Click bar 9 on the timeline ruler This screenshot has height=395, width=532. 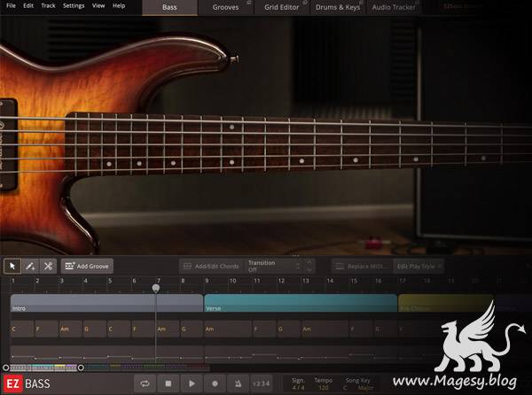click(207, 281)
